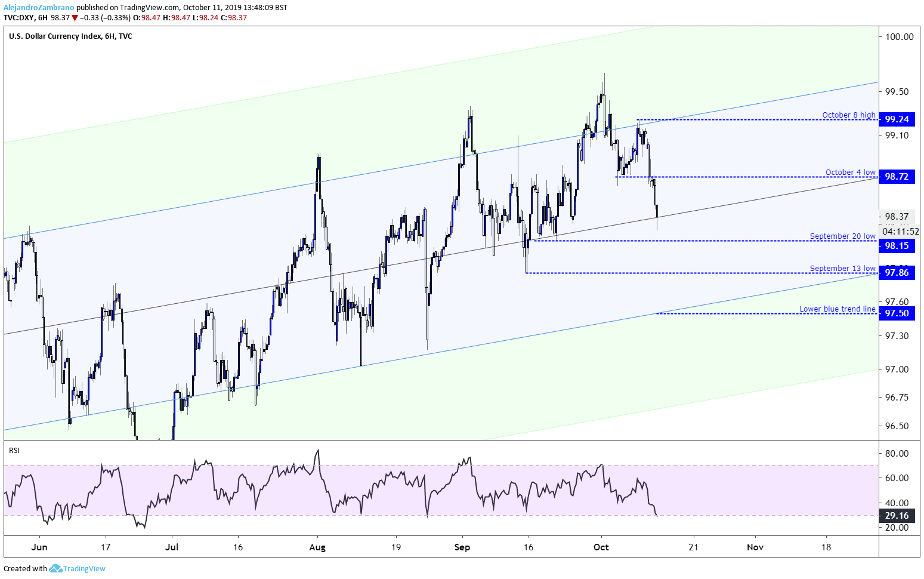Click the RSI value 29.16 tag
924x579 pixels.
coord(897,516)
